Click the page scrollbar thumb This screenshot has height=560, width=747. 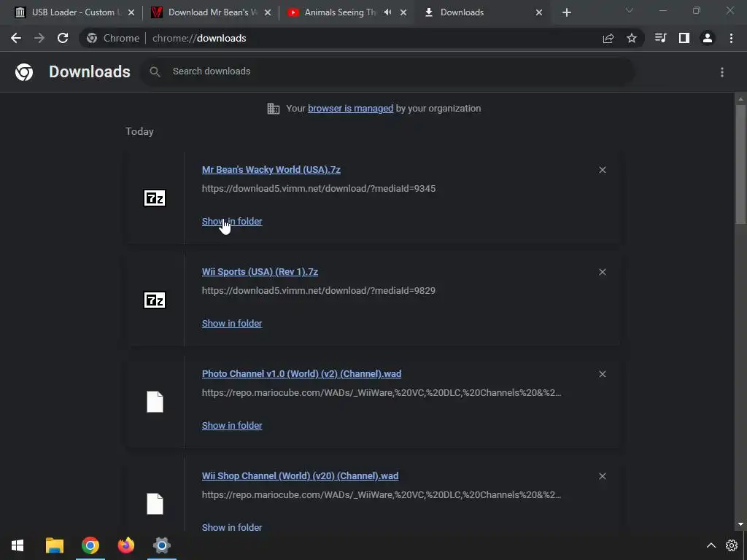[740, 164]
